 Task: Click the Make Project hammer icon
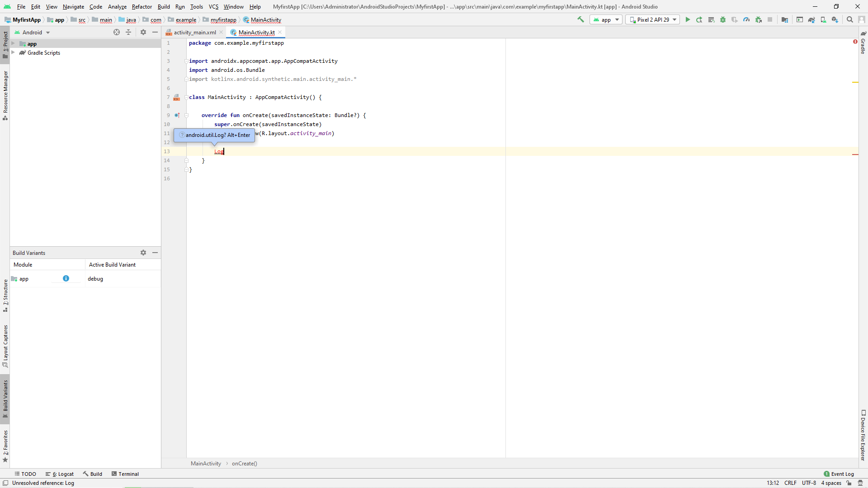click(x=581, y=19)
